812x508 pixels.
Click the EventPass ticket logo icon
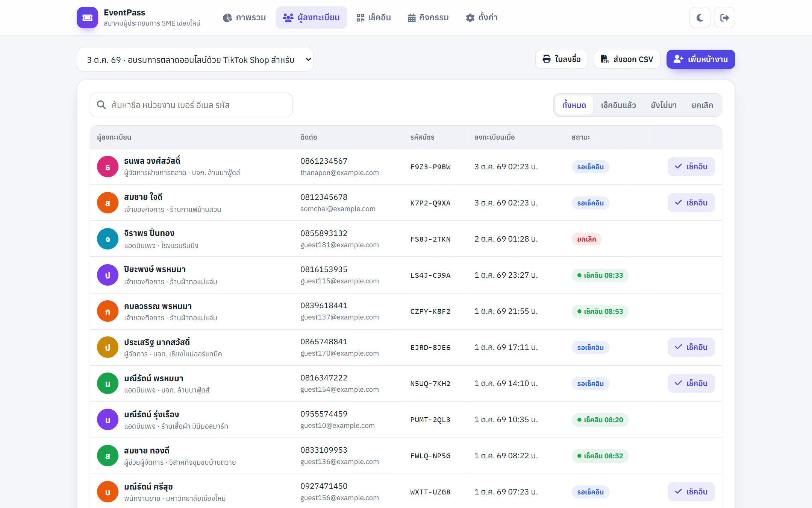pyautogui.click(x=87, y=18)
